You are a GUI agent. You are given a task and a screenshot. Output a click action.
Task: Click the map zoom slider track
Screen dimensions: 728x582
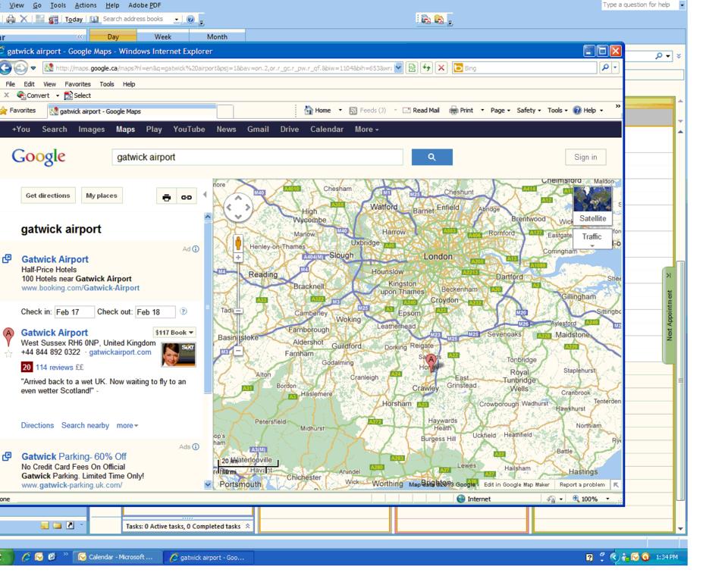pos(238,303)
